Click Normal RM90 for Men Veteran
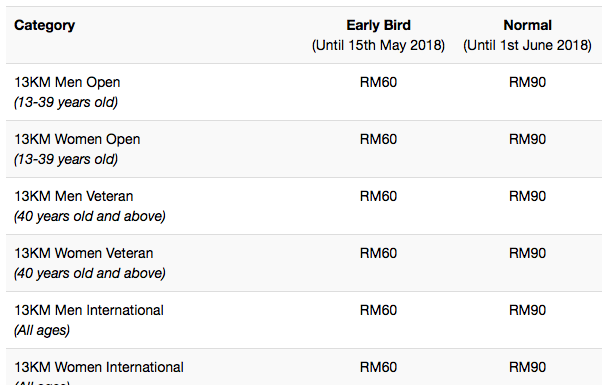Viewport: 611px width, 385px height. coord(528,196)
